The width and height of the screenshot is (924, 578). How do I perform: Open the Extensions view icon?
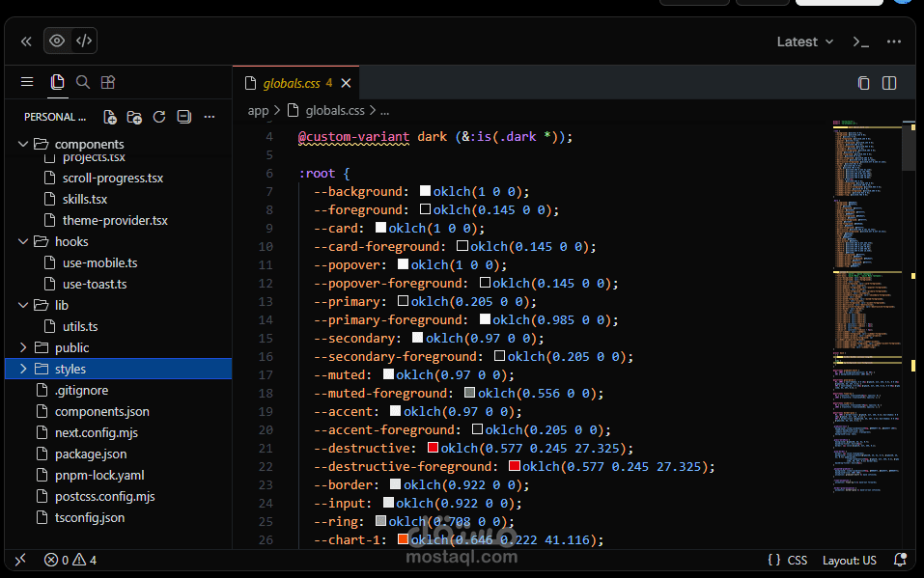108,83
